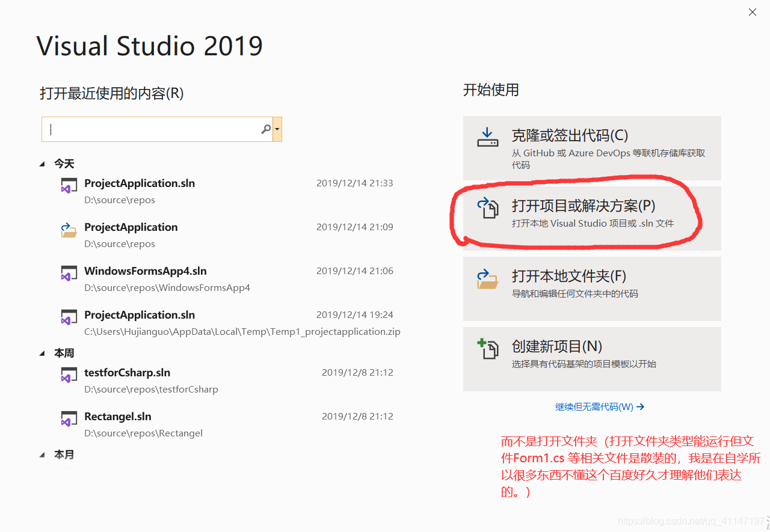Click the clone or checkout download icon
Screen dimensions: 770x532
tap(488, 138)
